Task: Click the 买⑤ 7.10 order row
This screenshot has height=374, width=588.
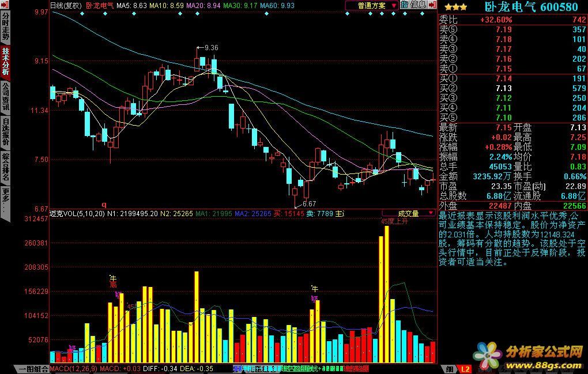Action: tap(512, 118)
